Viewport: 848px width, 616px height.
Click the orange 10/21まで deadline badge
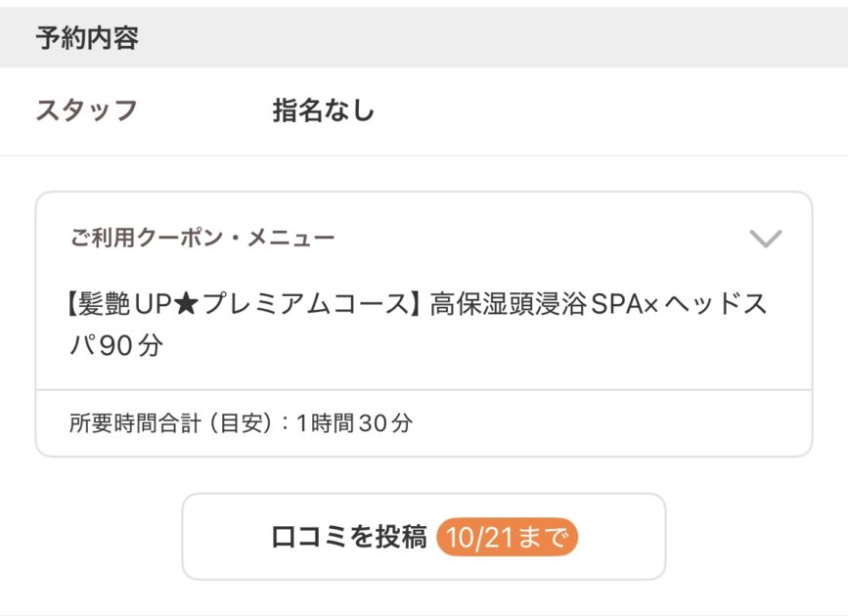pyautogui.click(x=507, y=537)
